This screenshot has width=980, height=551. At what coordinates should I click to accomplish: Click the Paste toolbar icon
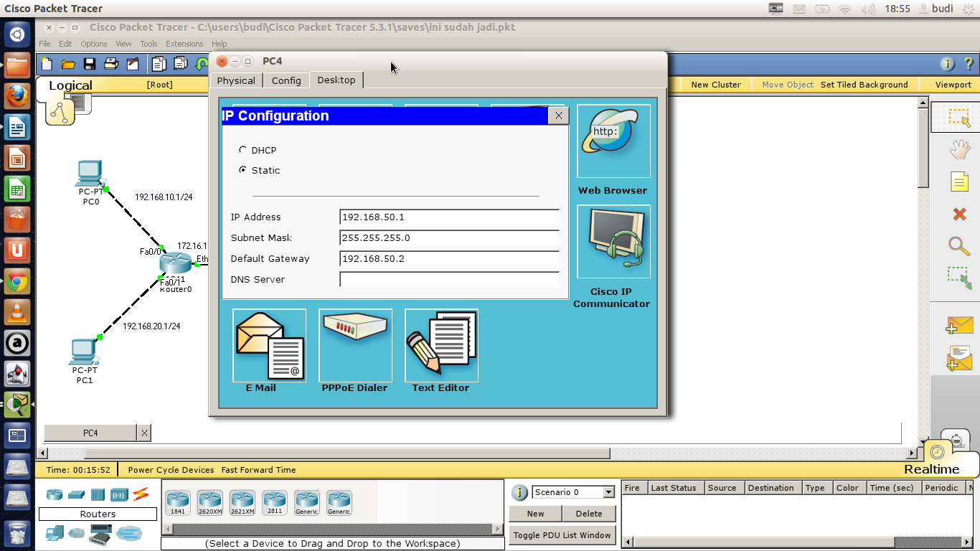(180, 64)
